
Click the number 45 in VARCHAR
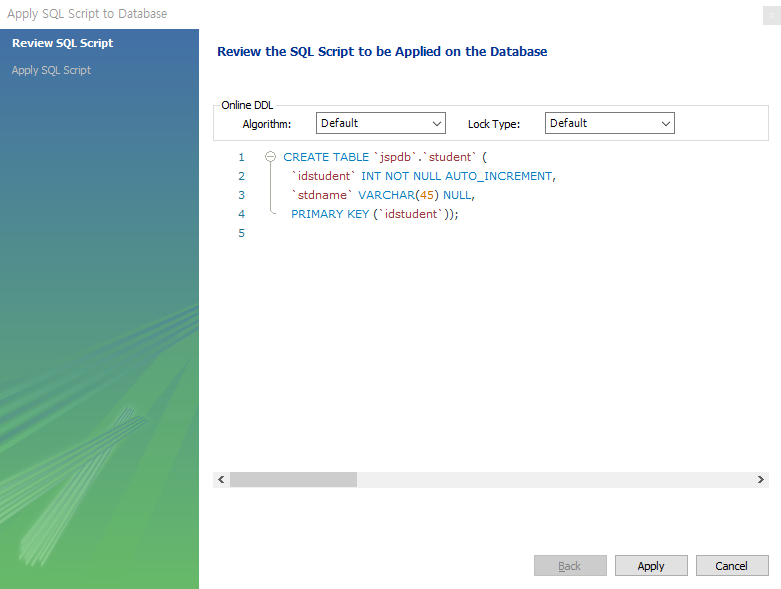427,195
